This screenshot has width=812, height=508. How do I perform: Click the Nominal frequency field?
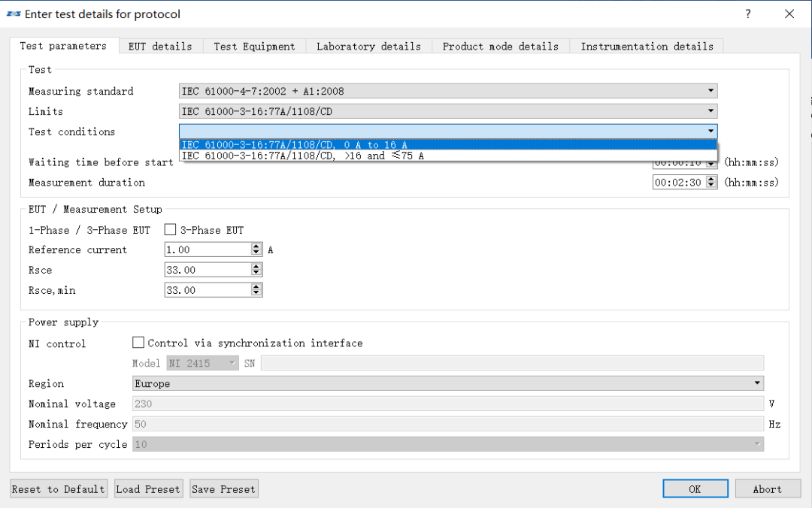pos(448,424)
